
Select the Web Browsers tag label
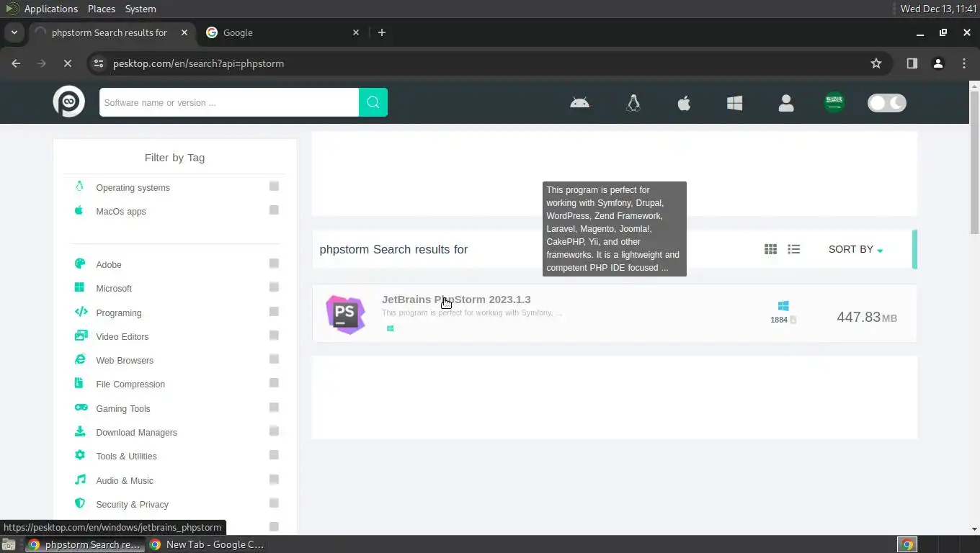tap(125, 360)
